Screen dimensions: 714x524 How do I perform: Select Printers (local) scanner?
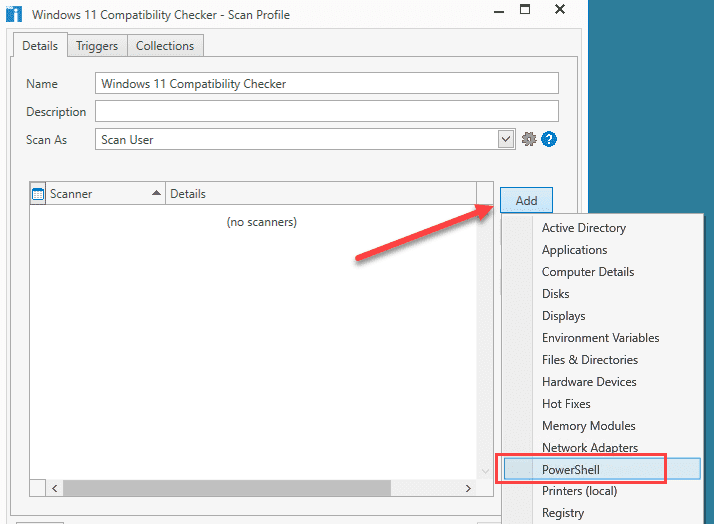[x=602, y=491]
